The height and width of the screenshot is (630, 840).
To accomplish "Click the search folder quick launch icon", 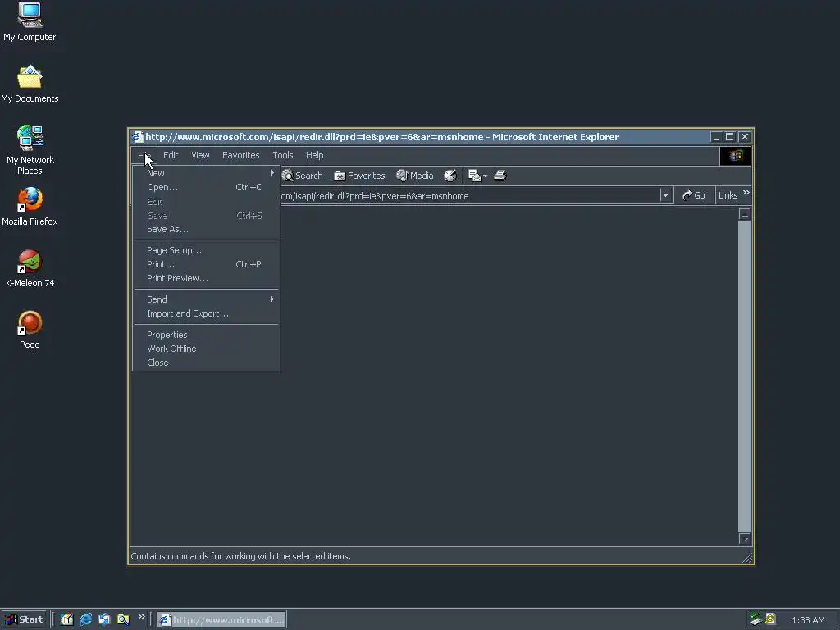I will [x=123, y=619].
